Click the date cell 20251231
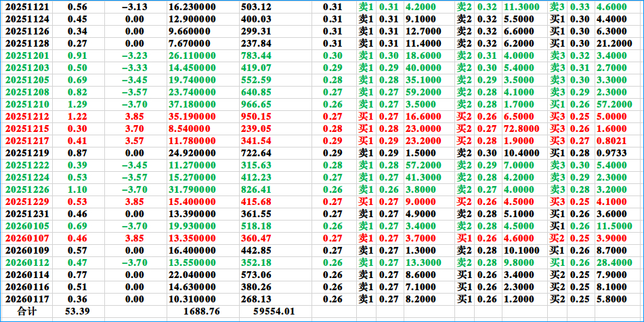 pos(26,214)
